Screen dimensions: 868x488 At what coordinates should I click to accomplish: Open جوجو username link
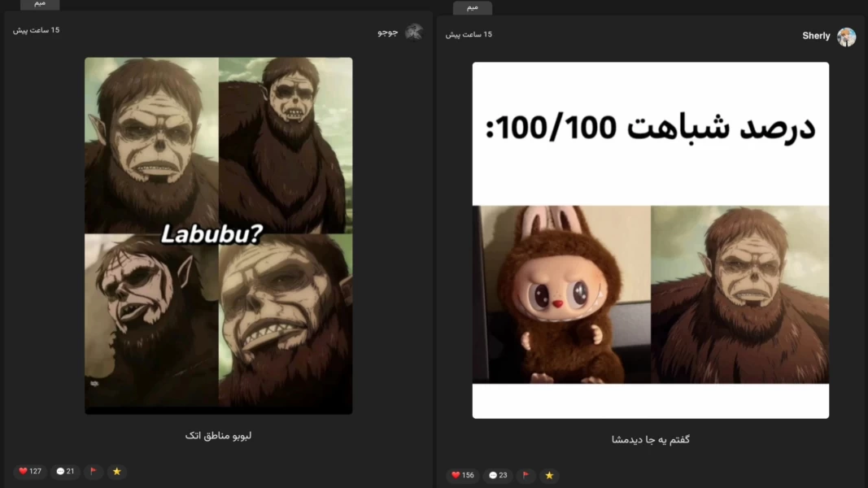(x=387, y=32)
